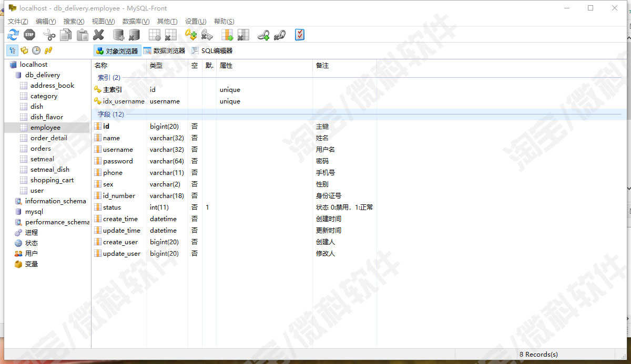Open the 帮助(S) menu
631x364 pixels.
[x=224, y=22]
